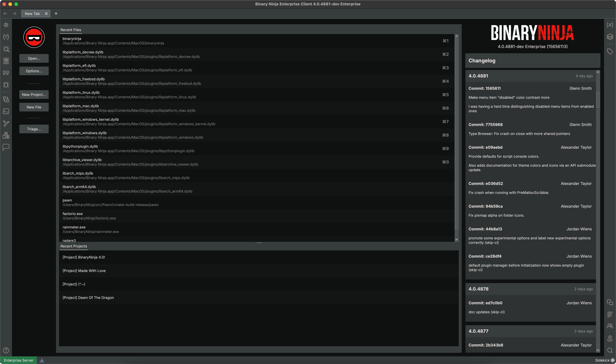Open recent file pawn

(257, 203)
